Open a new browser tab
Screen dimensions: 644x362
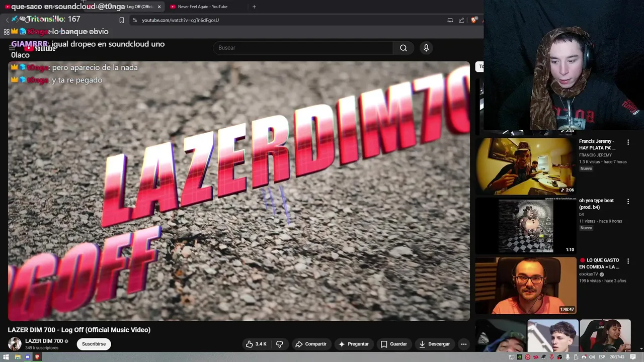point(254,7)
